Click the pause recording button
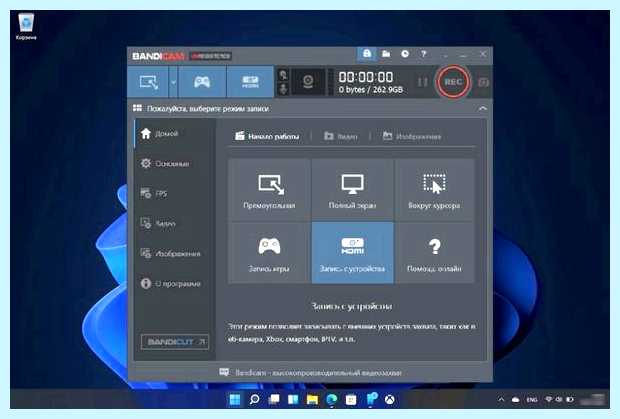 [x=423, y=82]
